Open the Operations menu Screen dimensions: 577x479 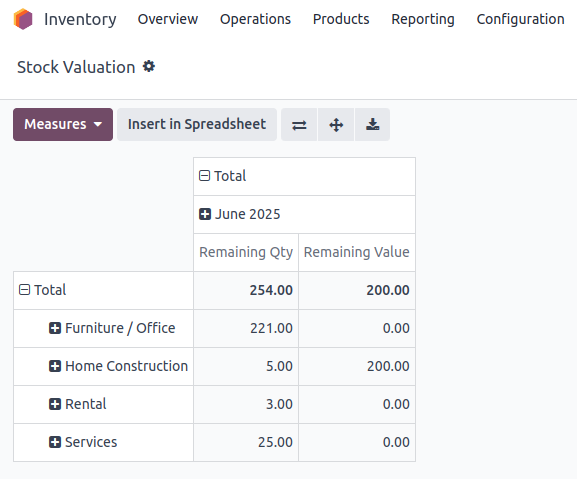coord(255,19)
